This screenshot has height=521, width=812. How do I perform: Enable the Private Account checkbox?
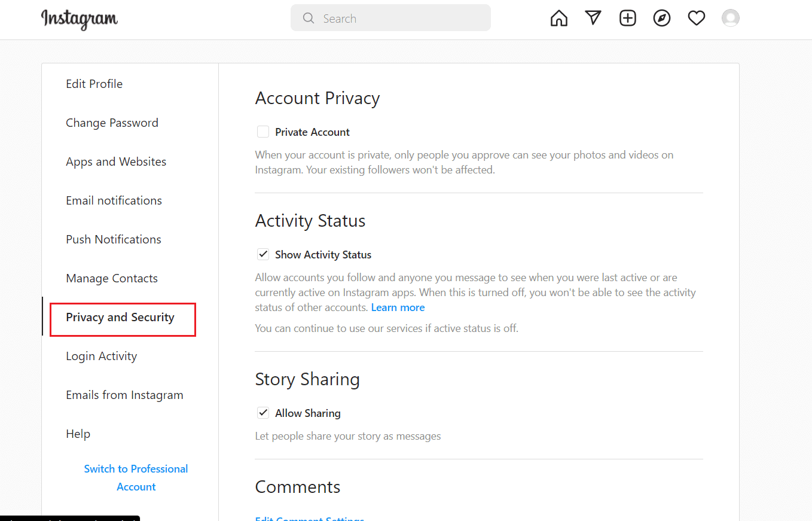(x=263, y=131)
